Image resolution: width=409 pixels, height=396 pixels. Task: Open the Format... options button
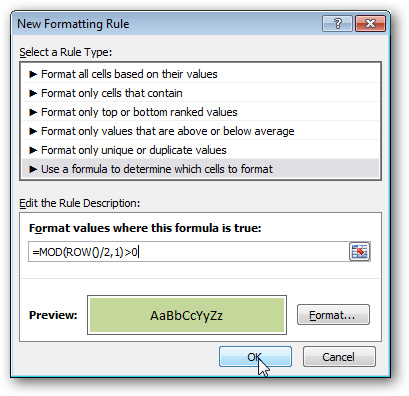point(333,315)
